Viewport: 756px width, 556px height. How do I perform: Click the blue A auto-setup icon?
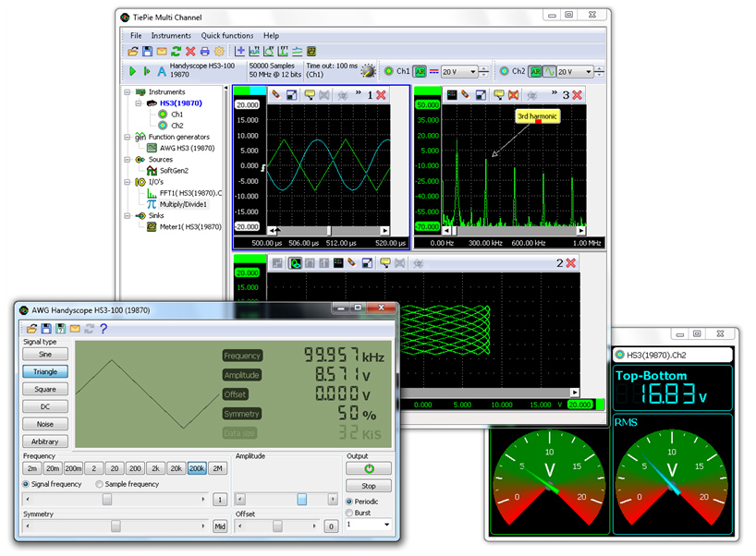point(162,71)
